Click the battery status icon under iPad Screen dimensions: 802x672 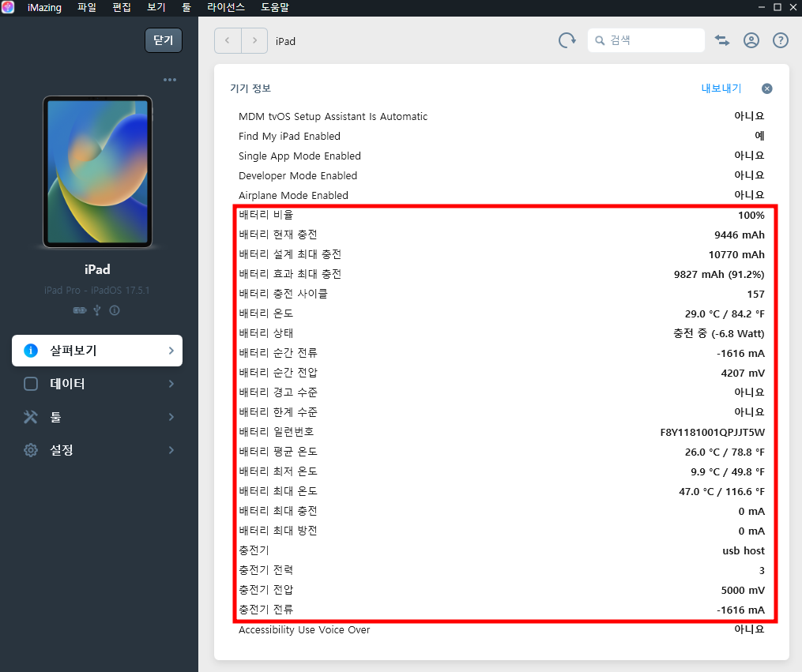point(80,310)
